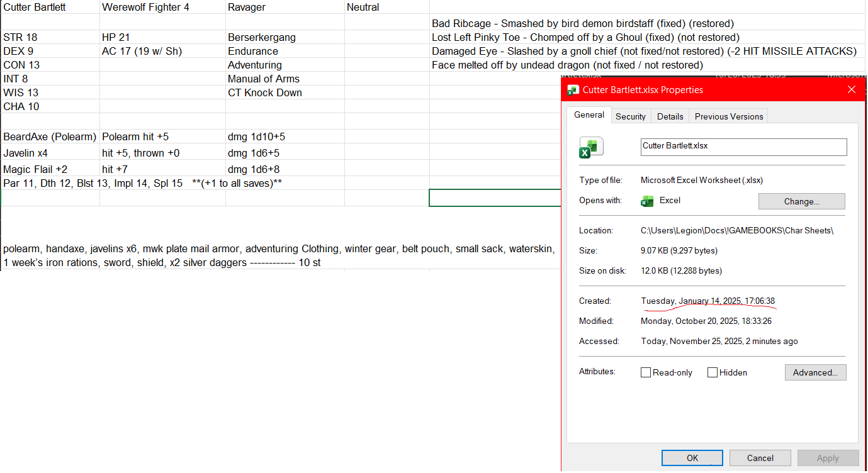Click the 'Berserkergang' cell
868x473 pixels.
point(285,38)
